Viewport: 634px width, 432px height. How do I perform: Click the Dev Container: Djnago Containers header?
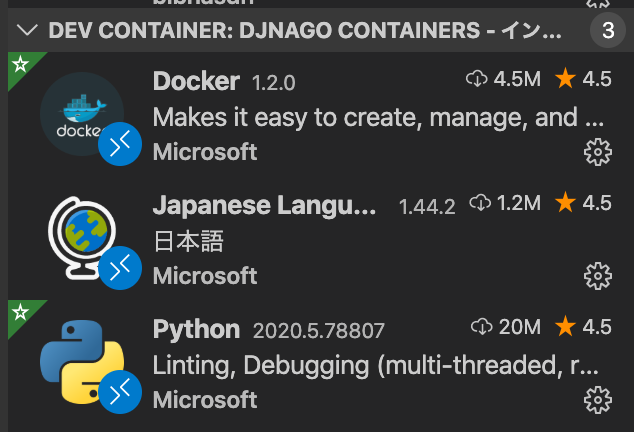pyautogui.click(x=305, y=30)
